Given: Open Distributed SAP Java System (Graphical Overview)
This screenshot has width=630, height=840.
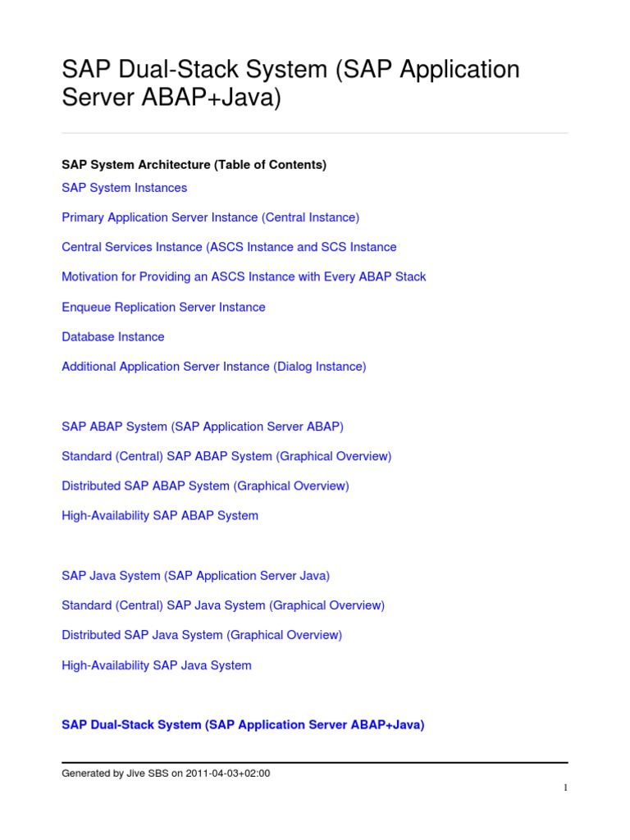Looking at the screenshot, I should click(x=202, y=635).
